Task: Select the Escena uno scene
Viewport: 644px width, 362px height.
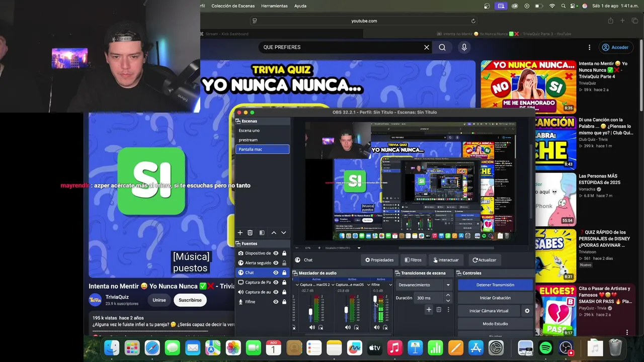Action: 262,130
